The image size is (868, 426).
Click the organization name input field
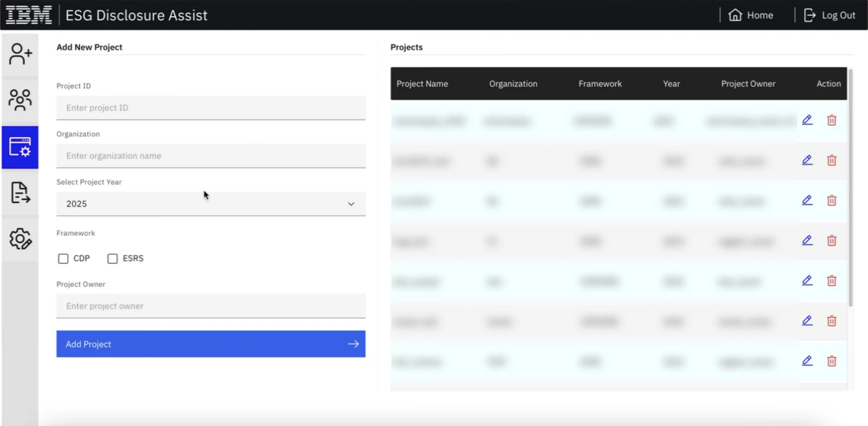[211, 156]
